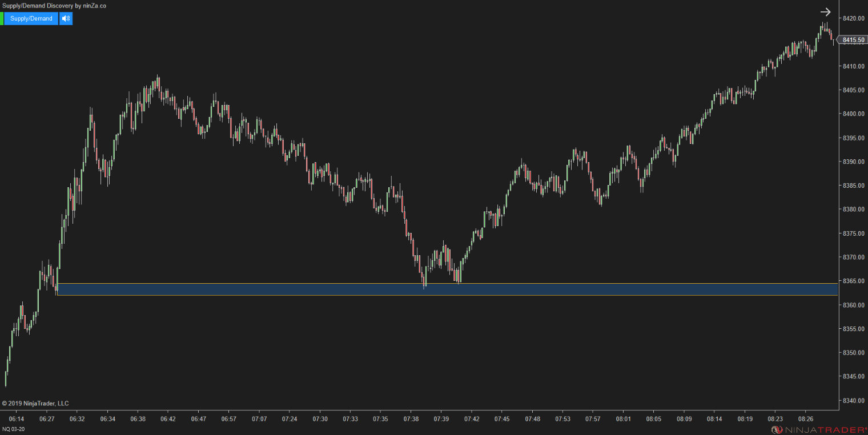Toggle the Supply/Demand indicator display

30,18
